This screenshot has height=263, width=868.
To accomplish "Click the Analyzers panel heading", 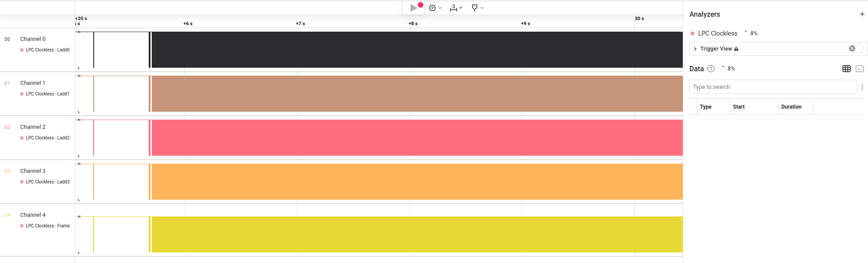I will coord(705,14).
